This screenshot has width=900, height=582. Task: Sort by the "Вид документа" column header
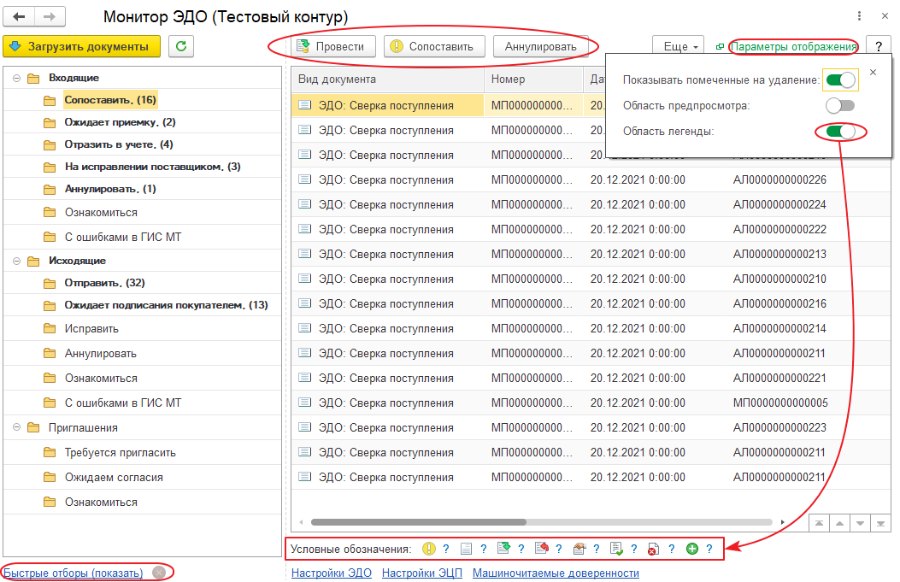pos(388,79)
